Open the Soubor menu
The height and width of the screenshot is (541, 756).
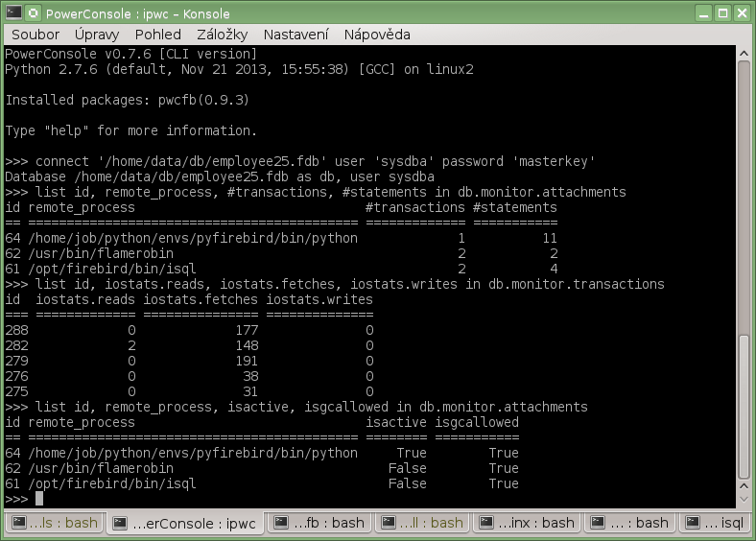tap(35, 35)
